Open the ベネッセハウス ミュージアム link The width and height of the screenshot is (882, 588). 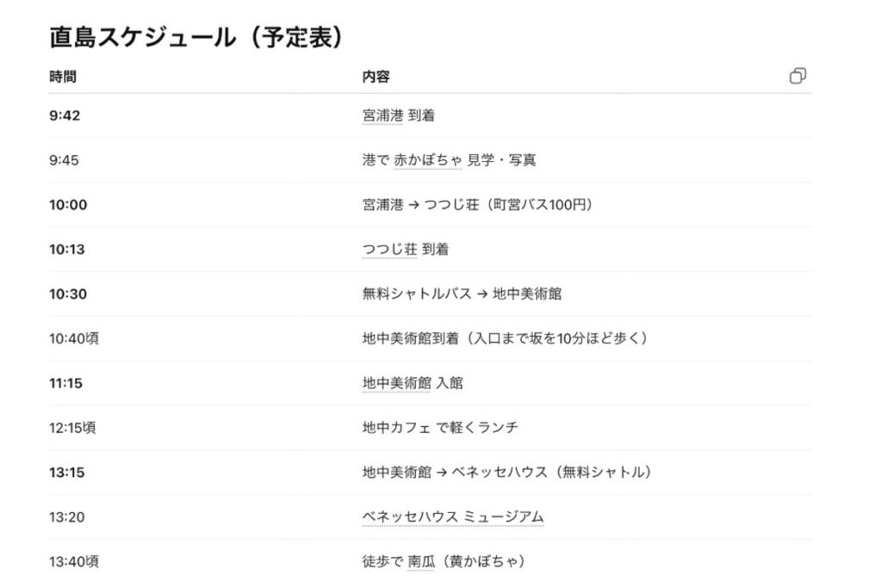(x=453, y=517)
